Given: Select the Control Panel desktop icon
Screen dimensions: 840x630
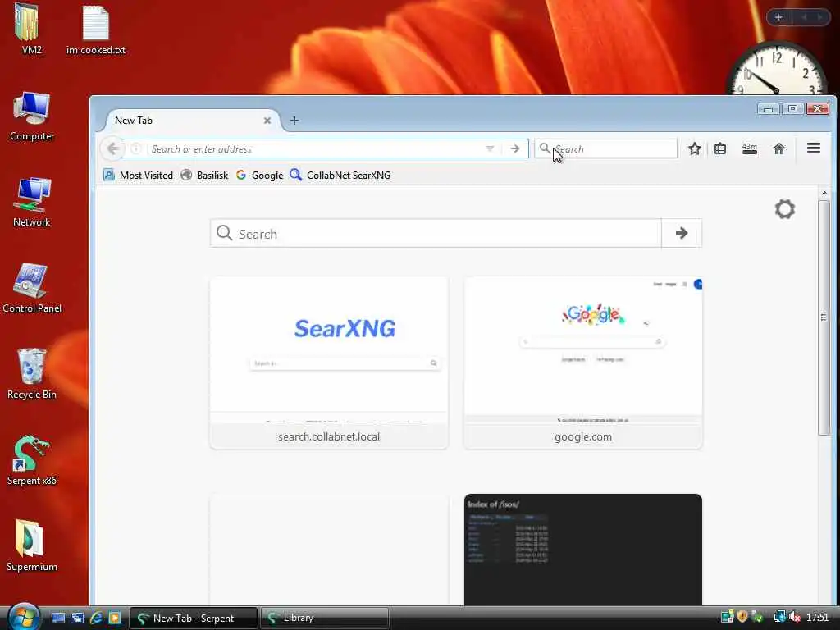Looking at the screenshot, I should [x=32, y=288].
